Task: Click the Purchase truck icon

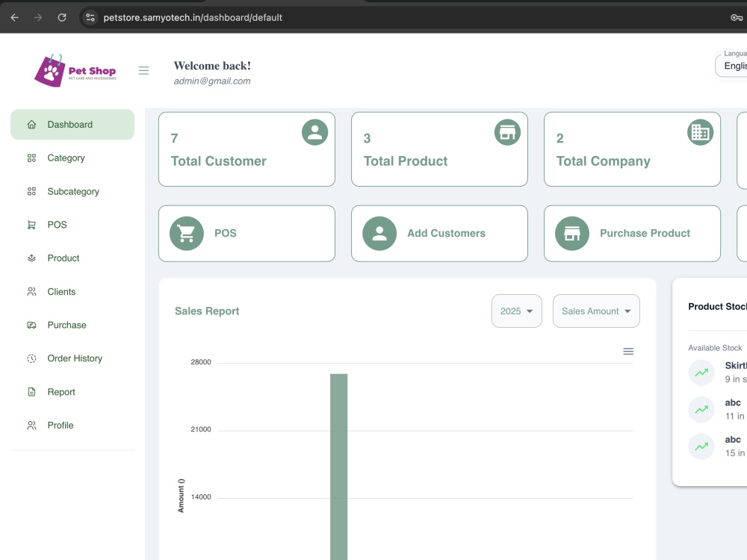Action: pyautogui.click(x=31, y=326)
